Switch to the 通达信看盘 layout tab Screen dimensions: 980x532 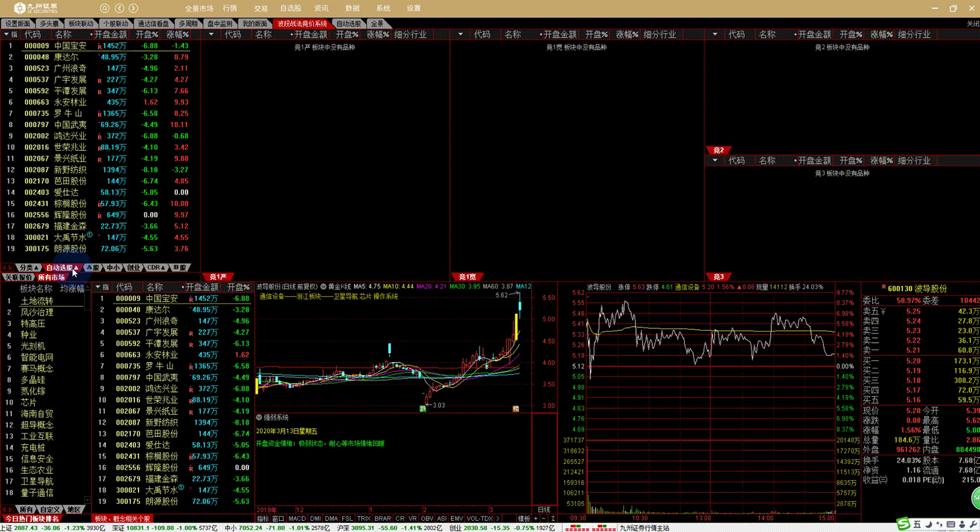tap(153, 23)
